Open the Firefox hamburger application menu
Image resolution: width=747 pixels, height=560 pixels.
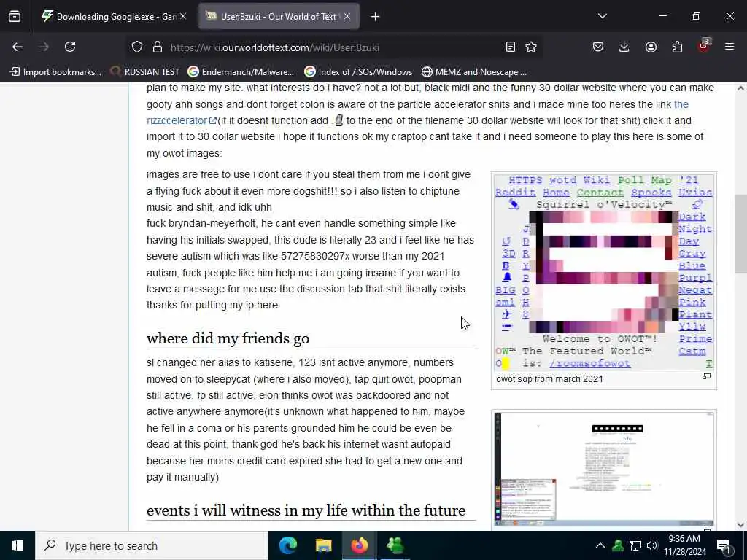[729, 47]
